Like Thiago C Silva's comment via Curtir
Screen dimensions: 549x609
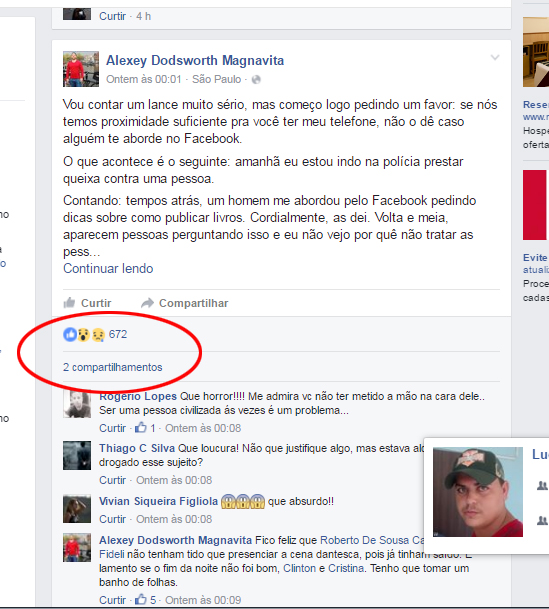point(112,480)
